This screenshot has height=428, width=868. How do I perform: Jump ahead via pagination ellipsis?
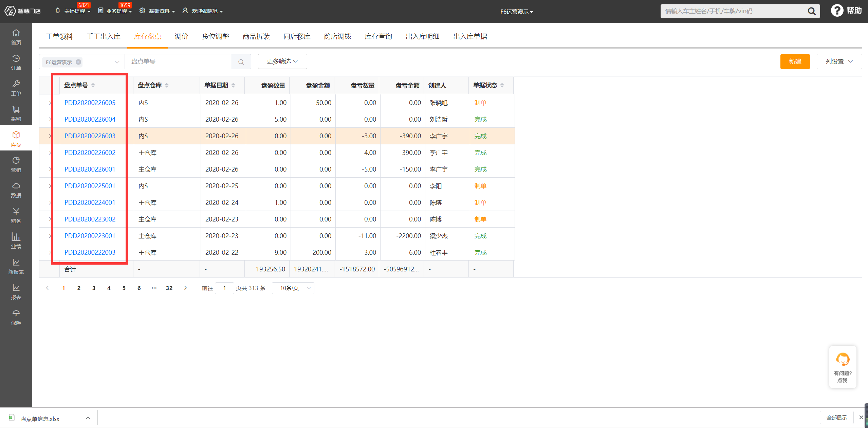(154, 288)
